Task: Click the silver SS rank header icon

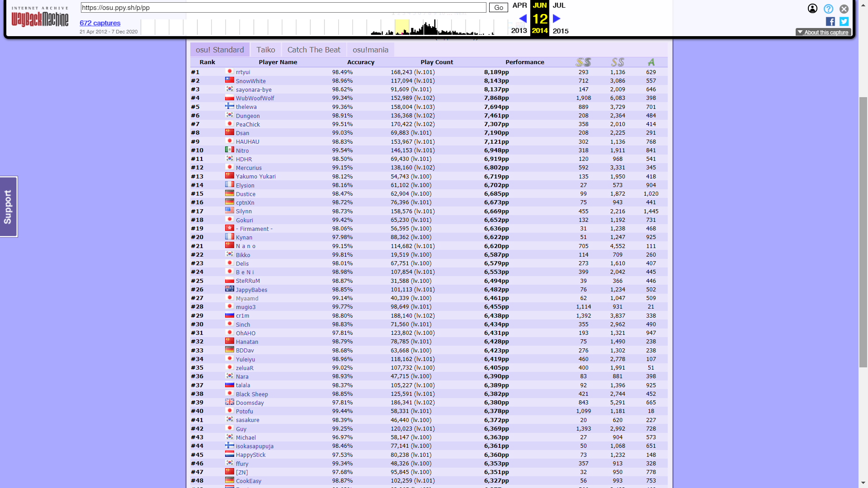Action: (x=618, y=62)
